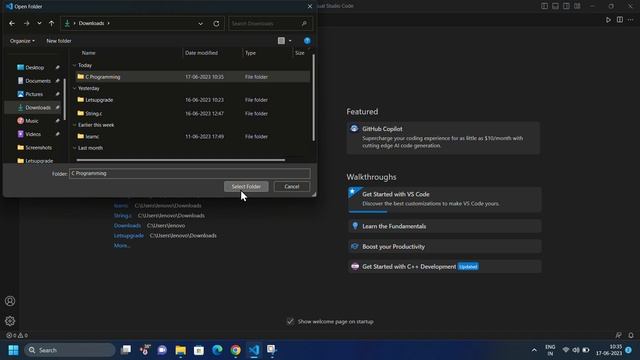640x360 pixels.
Task: Collapse the Last month group
Action: (74, 148)
